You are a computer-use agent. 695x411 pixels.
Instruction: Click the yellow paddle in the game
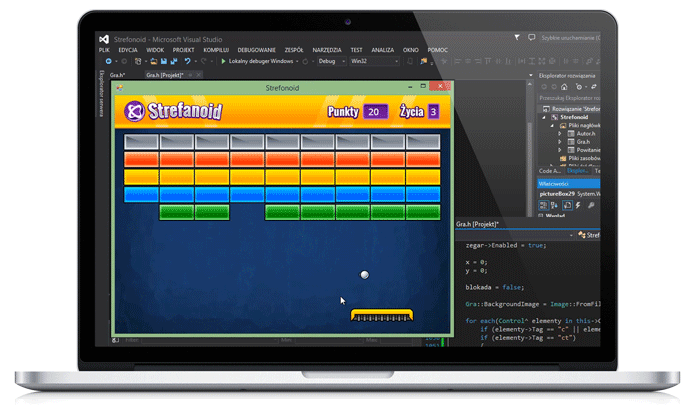[x=381, y=316]
